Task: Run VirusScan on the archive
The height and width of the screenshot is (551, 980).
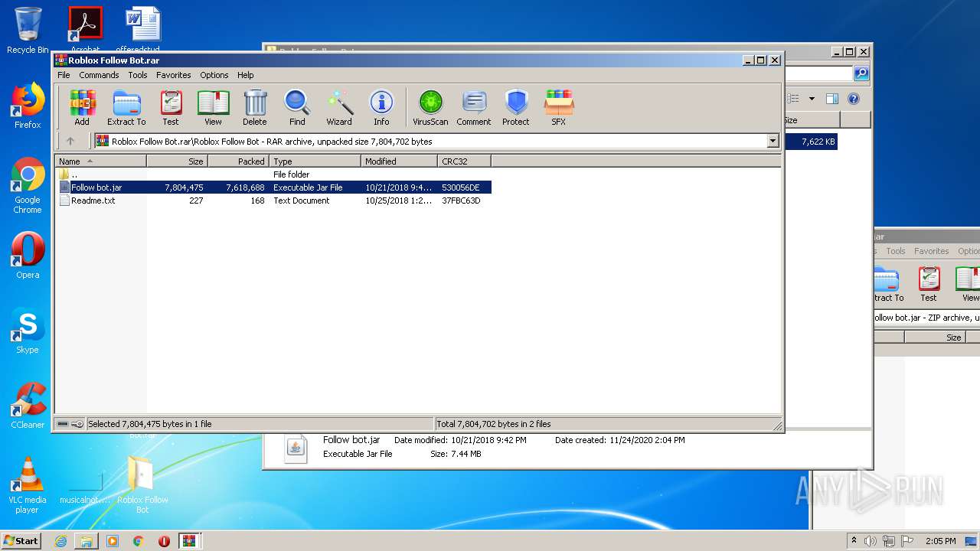Action: click(430, 108)
